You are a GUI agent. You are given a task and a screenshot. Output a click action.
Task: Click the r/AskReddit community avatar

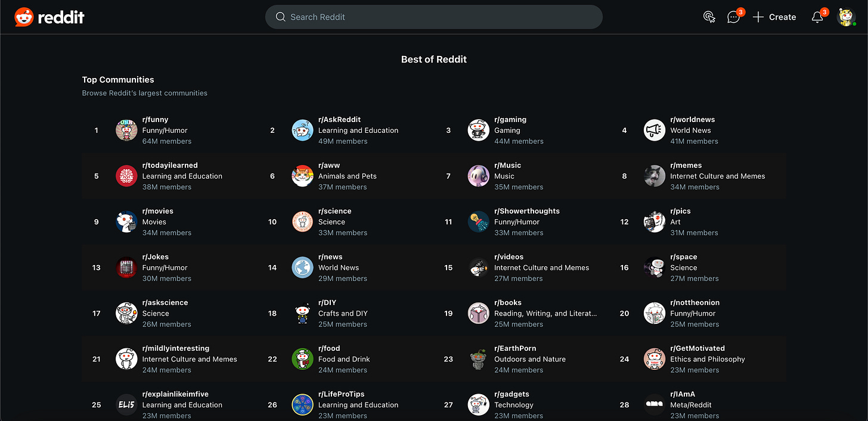coord(302,130)
